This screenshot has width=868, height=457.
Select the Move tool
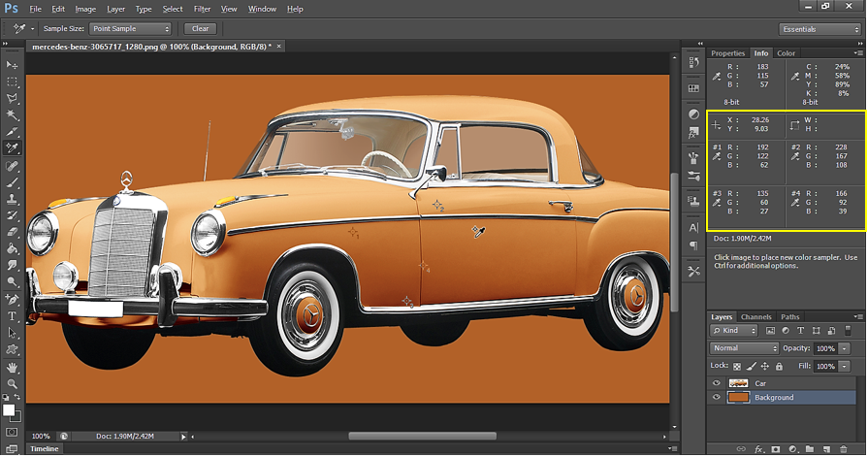point(12,65)
